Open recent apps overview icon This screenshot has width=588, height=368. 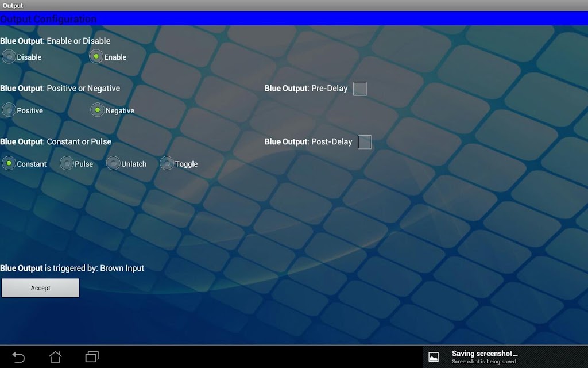[x=92, y=356]
